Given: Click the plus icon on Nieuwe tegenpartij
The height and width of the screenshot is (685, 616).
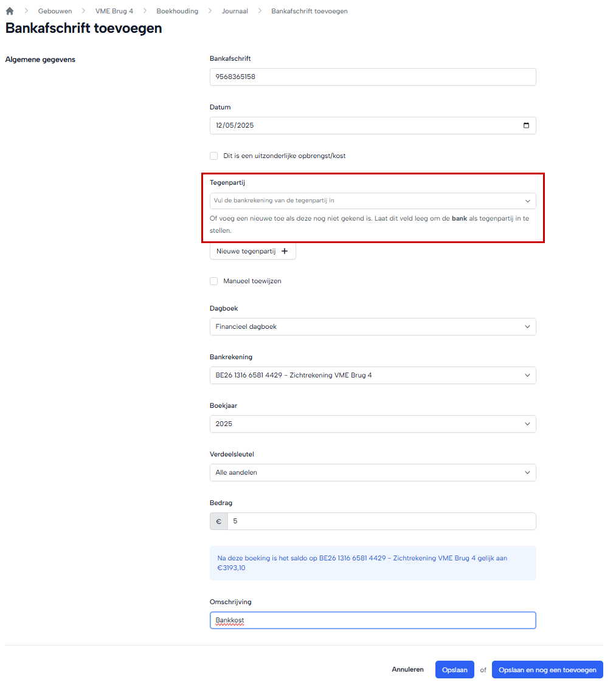Looking at the screenshot, I should point(285,251).
